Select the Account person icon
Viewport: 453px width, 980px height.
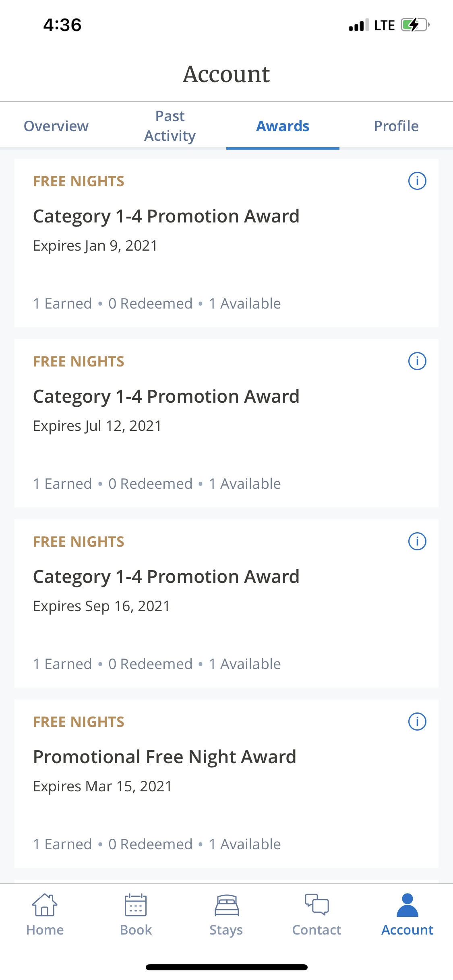click(407, 905)
